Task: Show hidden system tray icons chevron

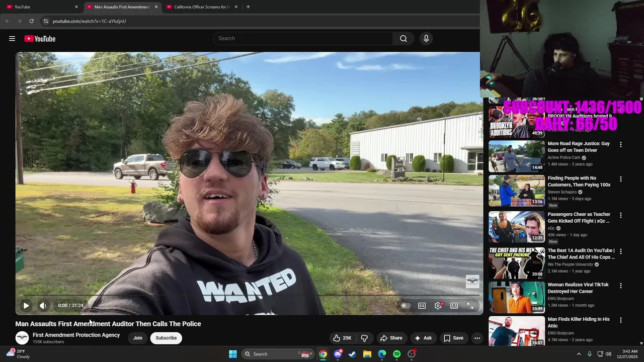Action: tap(579, 354)
